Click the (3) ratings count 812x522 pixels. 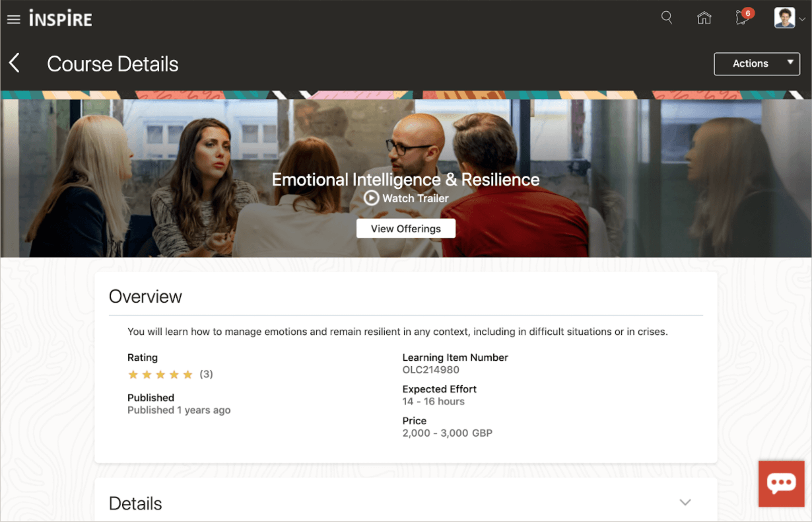[207, 374]
